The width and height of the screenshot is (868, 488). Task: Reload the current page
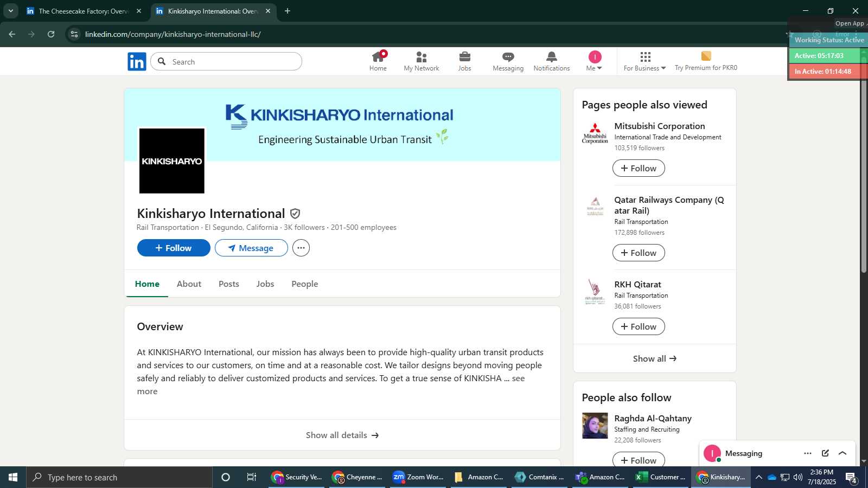pos(51,34)
